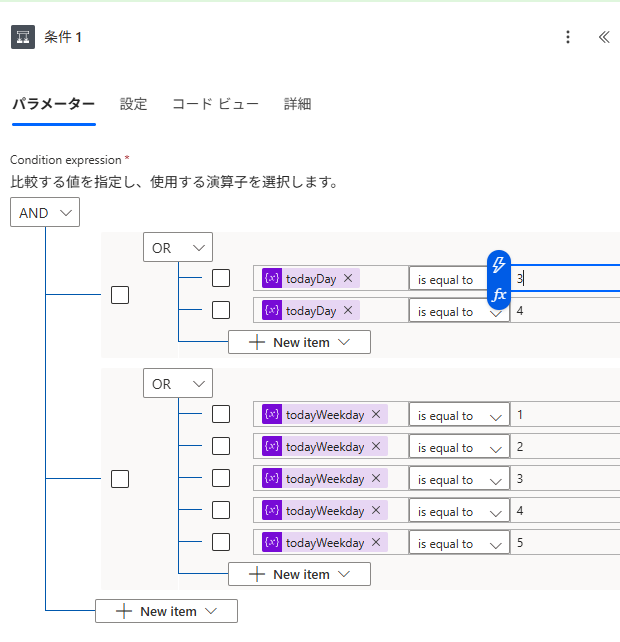This screenshot has height=642, width=620.
Task: Click variable icon of todayDay equals 3 row
Action: 272,278
